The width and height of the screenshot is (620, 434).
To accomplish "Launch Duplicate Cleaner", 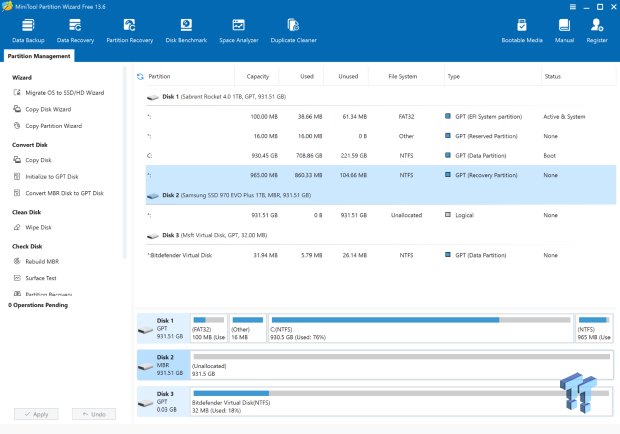I will [x=293, y=31].
